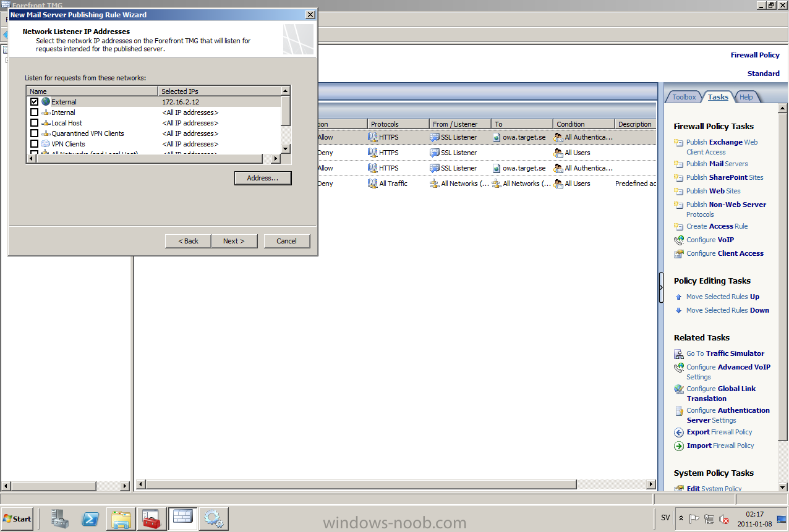This screenshot has height=532, width=789.
Task: Click the Configure Client Access icon
Action: coord(679,254)
